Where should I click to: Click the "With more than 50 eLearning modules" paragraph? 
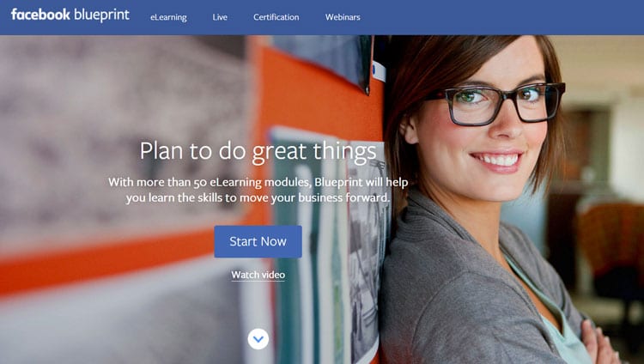pyautogui.click(x=258, y=190)
